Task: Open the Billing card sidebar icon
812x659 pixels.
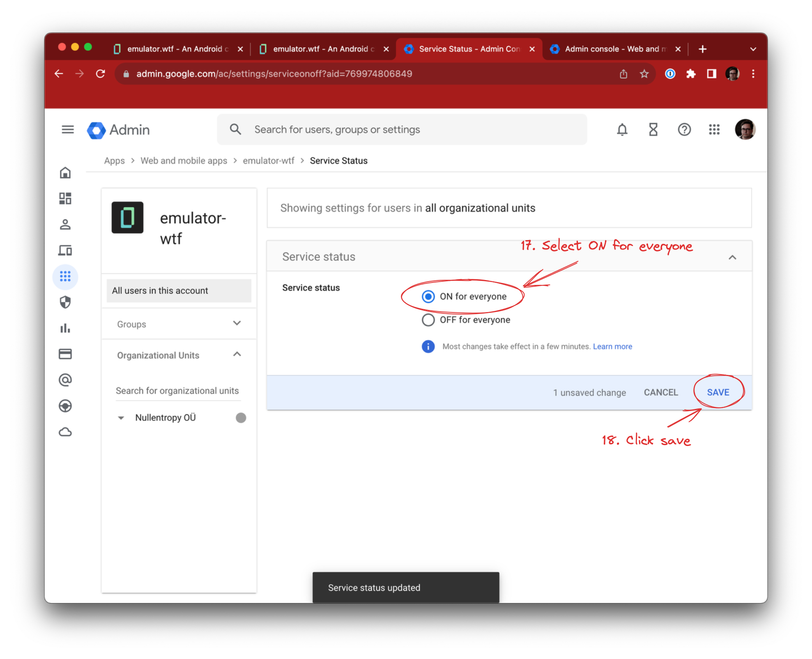Action: click(x=65, y=354)
